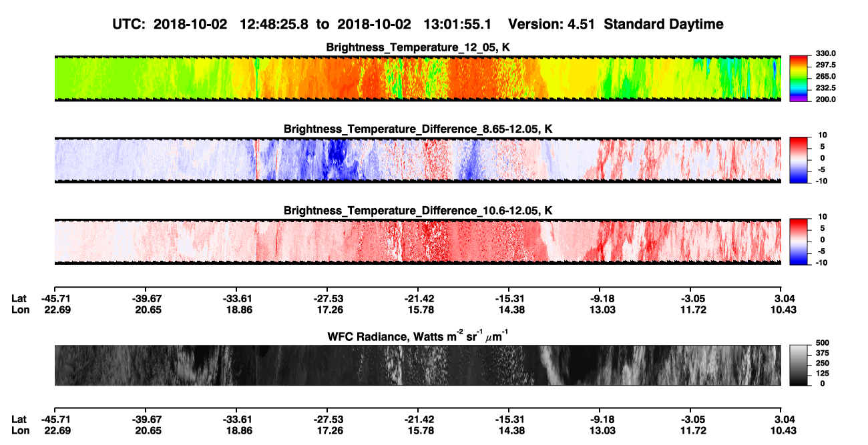This screenshot has height=445, width=868.
Task: Click the Brightness Temperature 12.05 image strip
Action: tap(418, 79)
